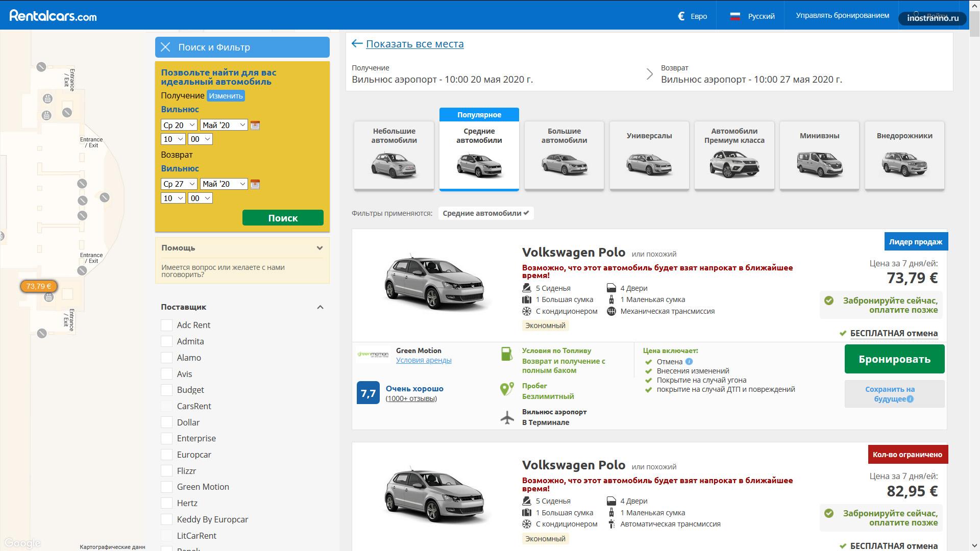This screenshot has width=980, height=551.
Task: Collapse the Поставщик filter section
Action: [x=320, y=307]
